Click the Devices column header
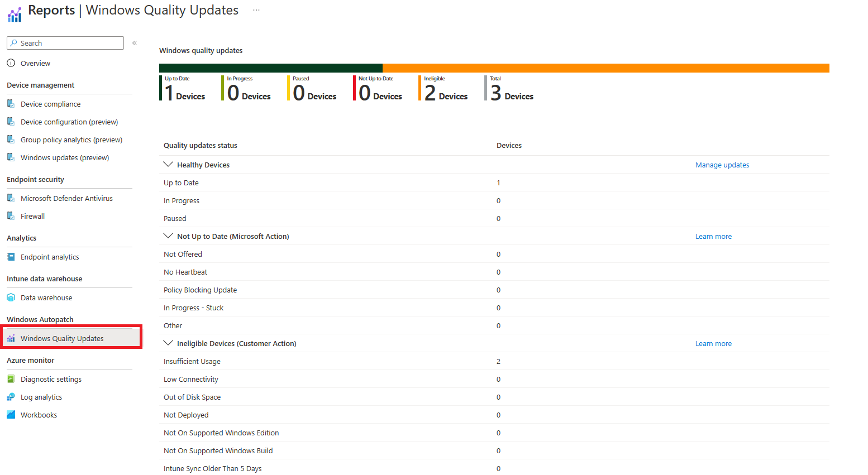The width and height of the screenshot is (868, 475). (x=509, y=145)
